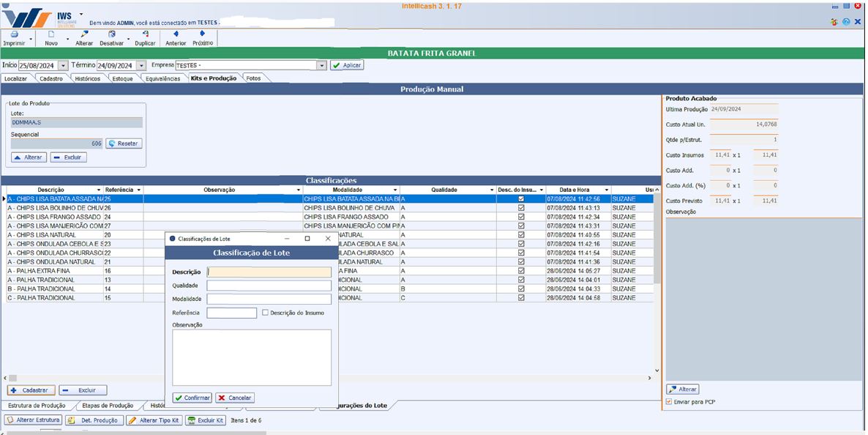Image resolution: width=868 pixels, height=435 pixels.
Task: Click the Alterar toolbar icon
Action: tap(84, 34)
